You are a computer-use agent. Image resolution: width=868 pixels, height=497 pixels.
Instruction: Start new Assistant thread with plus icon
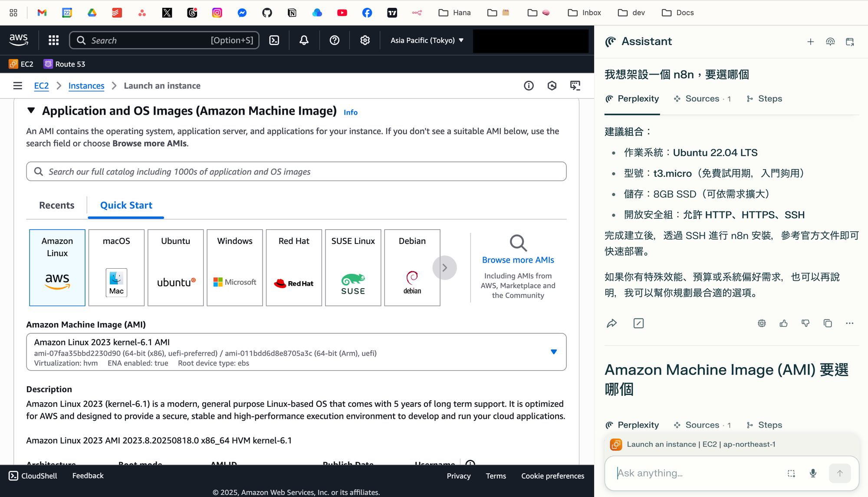pyautogui.click(x=810, y=42)
